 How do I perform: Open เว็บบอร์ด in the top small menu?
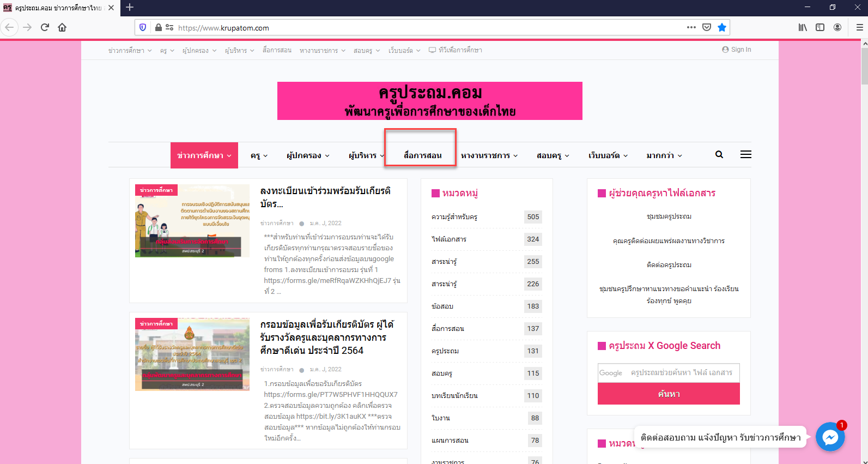pyautogui.click(x=404, y=50)
